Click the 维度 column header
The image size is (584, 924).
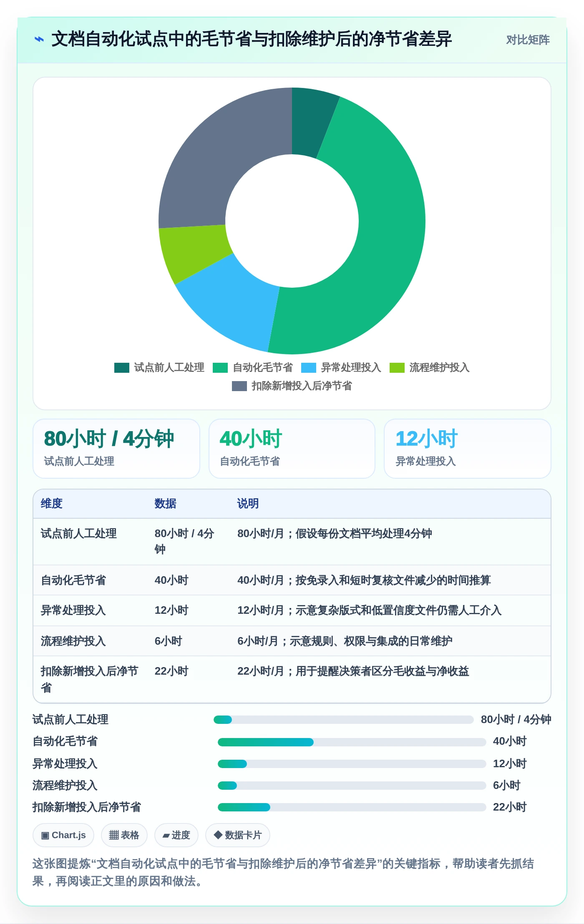tap(52, 504)
